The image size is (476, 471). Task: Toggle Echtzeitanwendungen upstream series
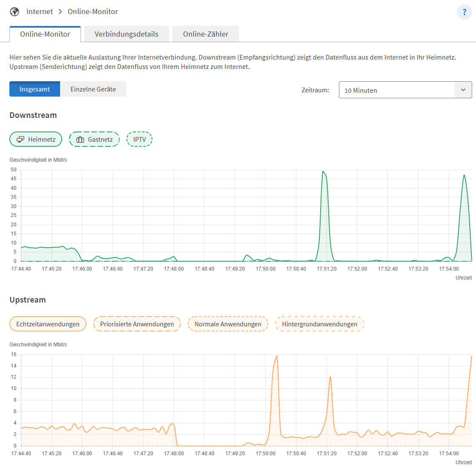[x=48, y=324]
